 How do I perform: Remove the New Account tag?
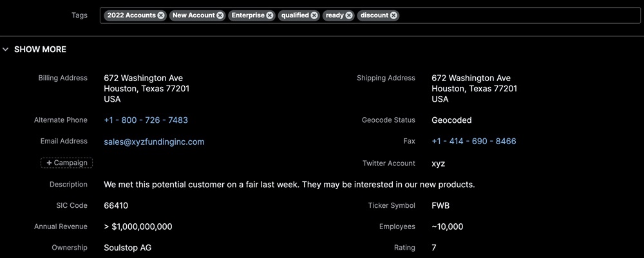(x=220, y=15)
